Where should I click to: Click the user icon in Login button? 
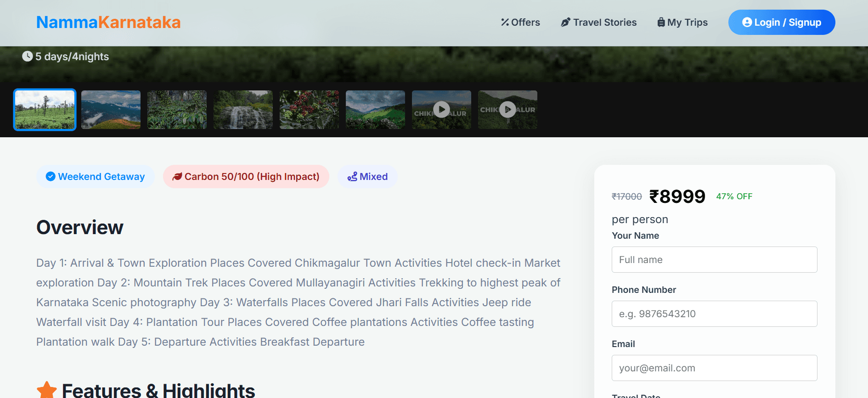[747, 22]
